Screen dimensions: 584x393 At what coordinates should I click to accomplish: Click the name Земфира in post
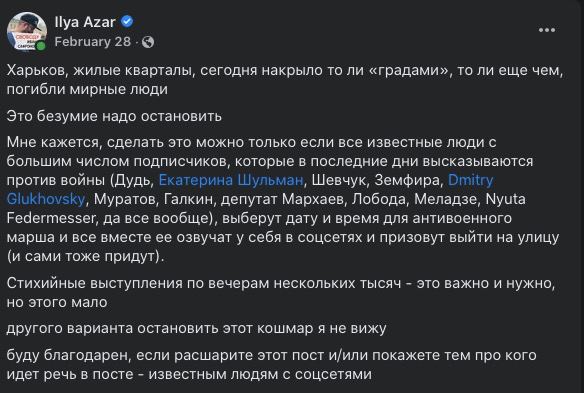pos(407,180)
